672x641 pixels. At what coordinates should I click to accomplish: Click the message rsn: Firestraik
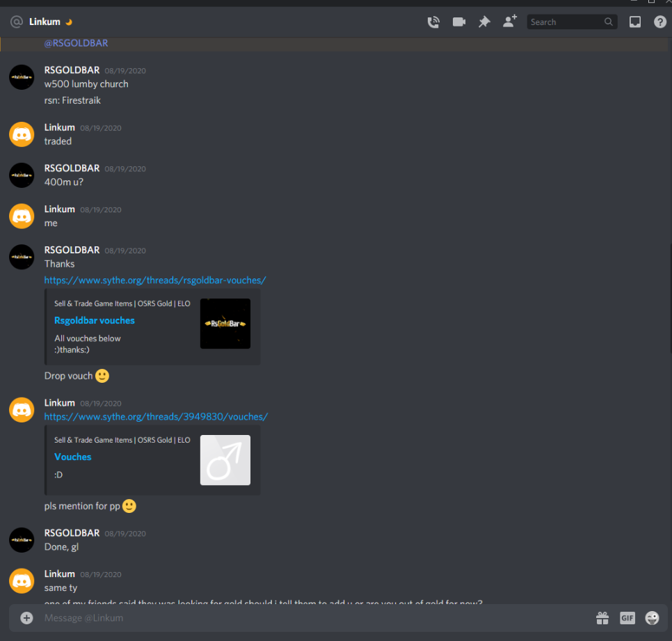[72, 100]
